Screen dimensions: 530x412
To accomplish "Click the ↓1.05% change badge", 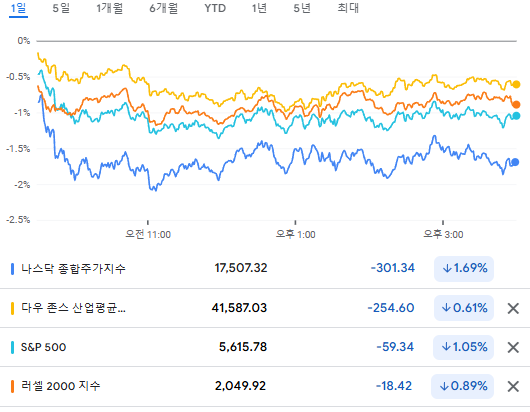I will (x=463, y=347).
